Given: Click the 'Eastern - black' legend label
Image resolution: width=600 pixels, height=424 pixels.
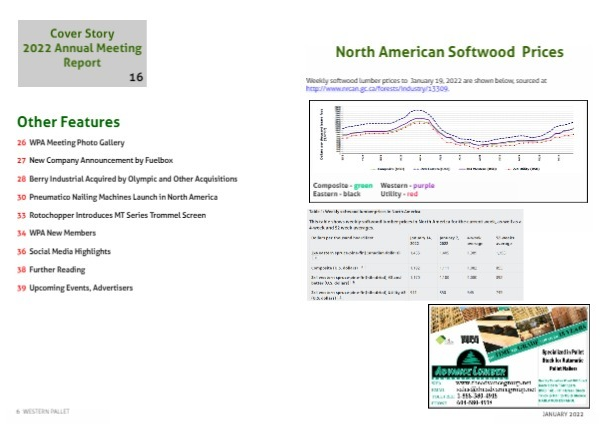Looking at the screenshot, I should pyautogui.click(x=336, y=194).
